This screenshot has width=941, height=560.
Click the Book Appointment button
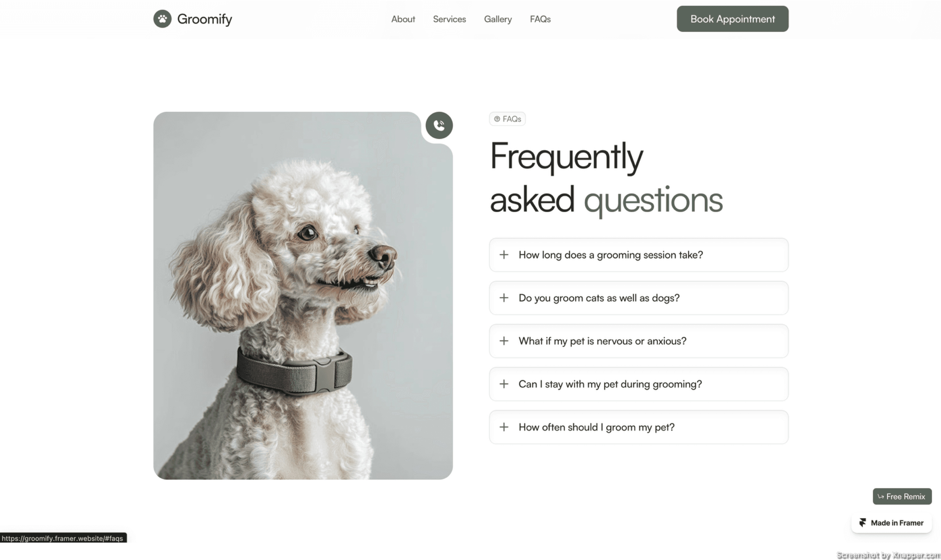(x=732, y=19)
